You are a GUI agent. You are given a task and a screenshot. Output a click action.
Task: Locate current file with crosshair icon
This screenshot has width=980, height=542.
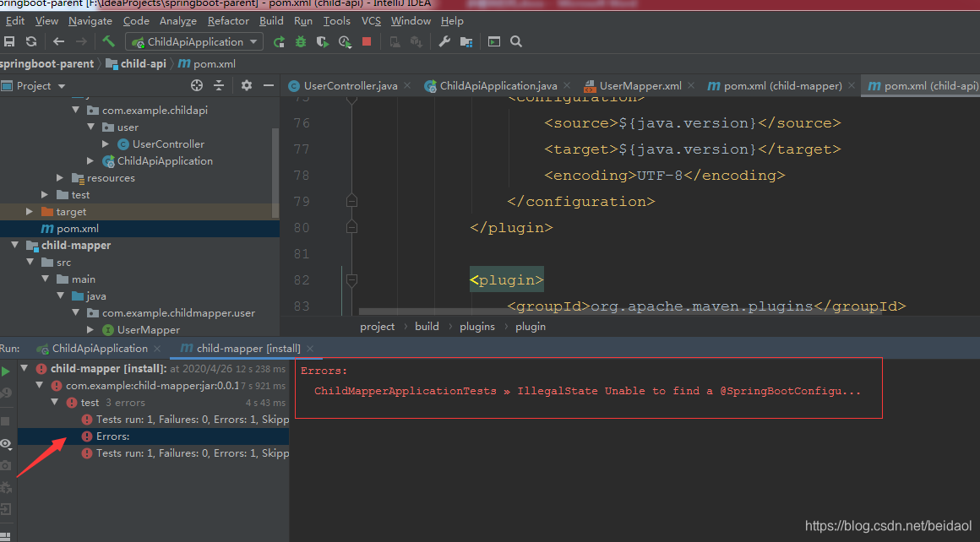click(x=197, y=85)
